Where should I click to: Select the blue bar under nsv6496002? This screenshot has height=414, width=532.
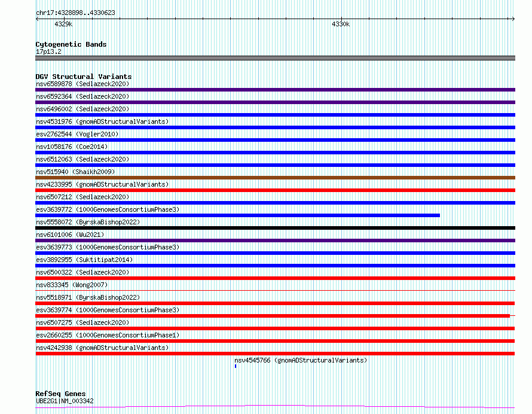(275, 115)
